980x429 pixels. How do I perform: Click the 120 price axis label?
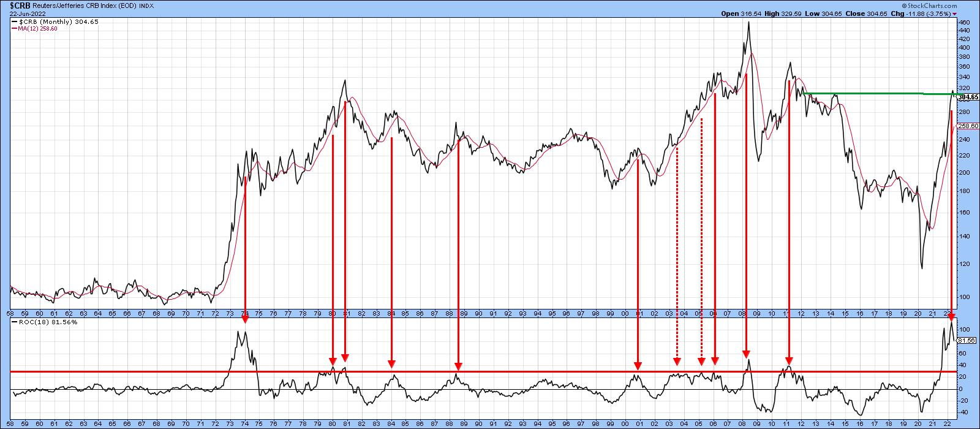[964, 264]
